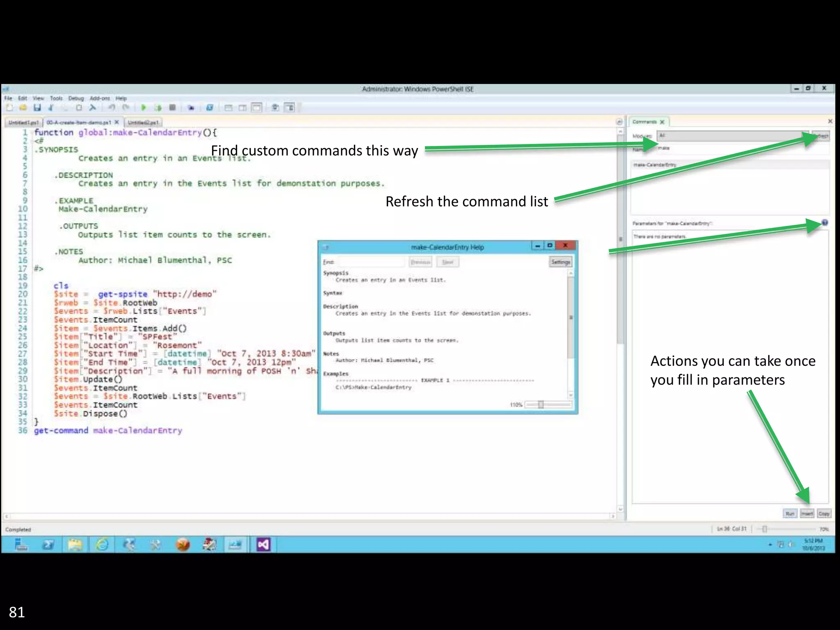Click Next in the Help window
This screenshot has width=840, height=630.
[447, 262]
